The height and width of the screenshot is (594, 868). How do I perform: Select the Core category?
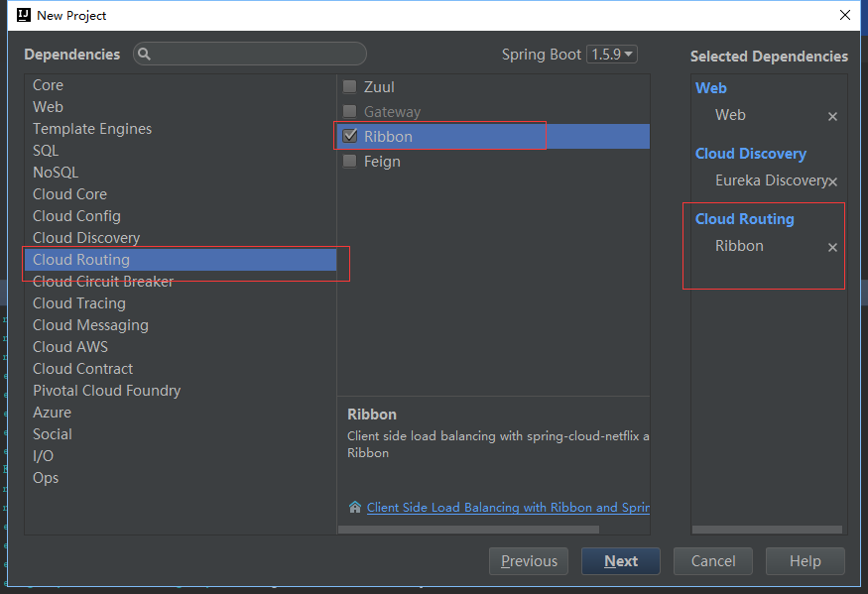[181, 85]
